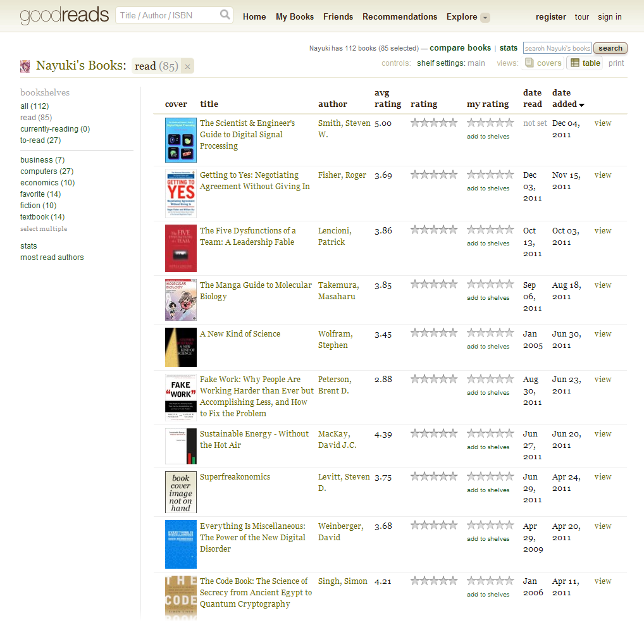Expand the Explore dropdown arrow
The image size is (644, 644).
point(485,18)
